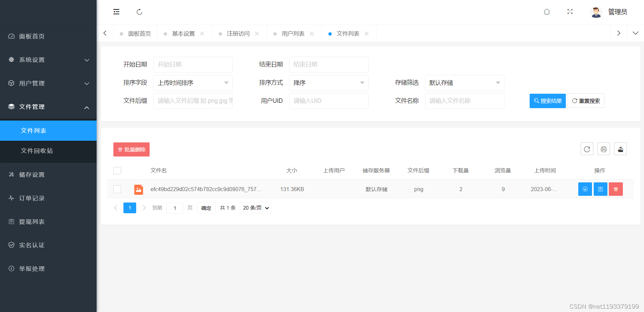
Task: Print the table via printer icon
Action: click(x=604, y=149)
